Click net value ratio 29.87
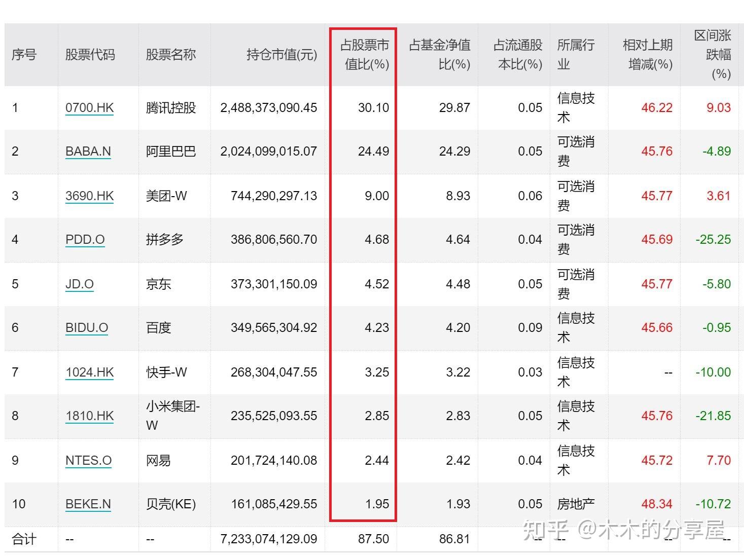This screenshot has width=744, height=560. [455, 107]
